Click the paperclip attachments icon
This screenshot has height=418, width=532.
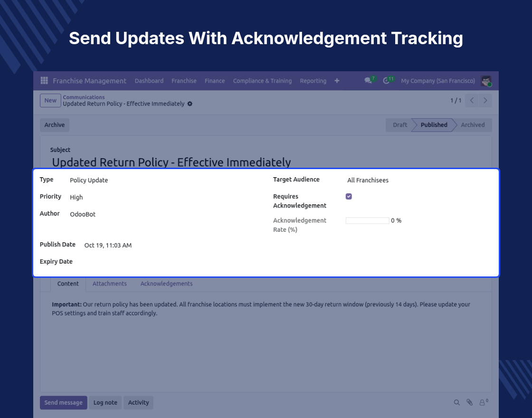(470, 402)
